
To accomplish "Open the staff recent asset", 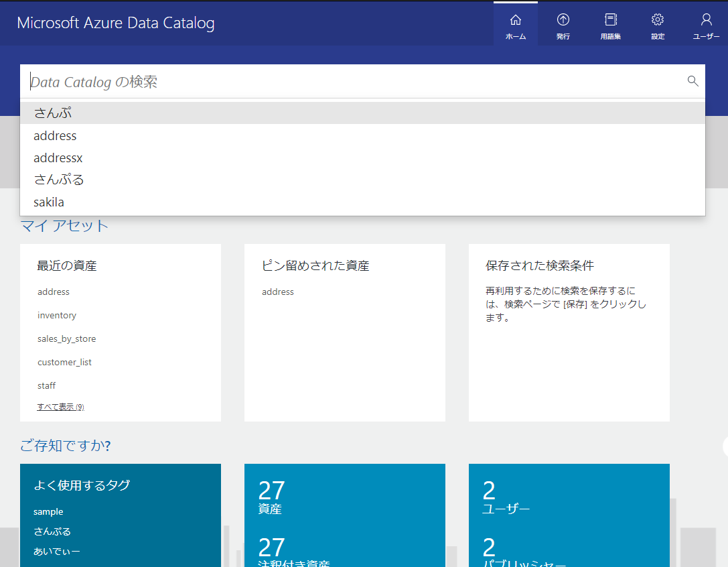I will pos(46,386).
